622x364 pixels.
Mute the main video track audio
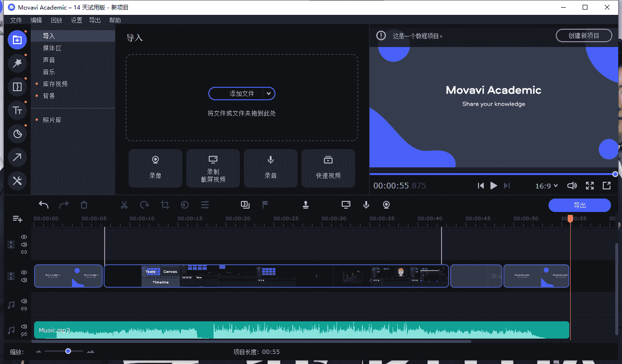24,280
